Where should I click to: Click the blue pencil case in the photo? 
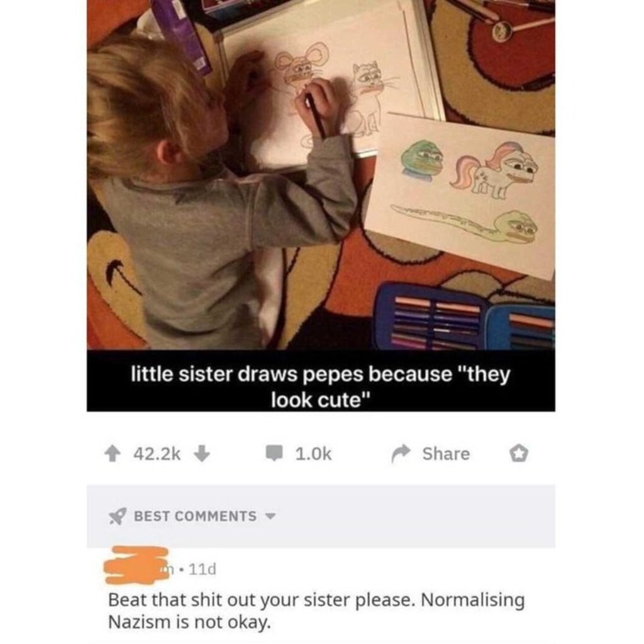(464, 316)
